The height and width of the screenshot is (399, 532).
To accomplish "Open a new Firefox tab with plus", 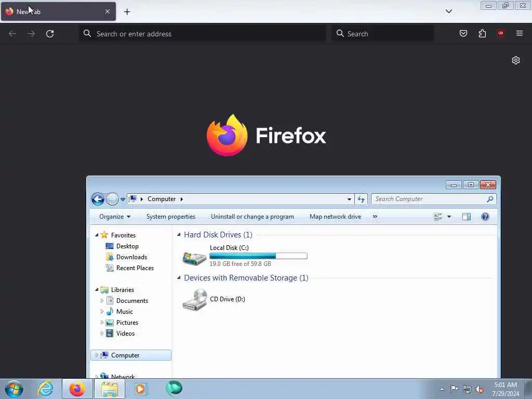I will pos(127,12).
